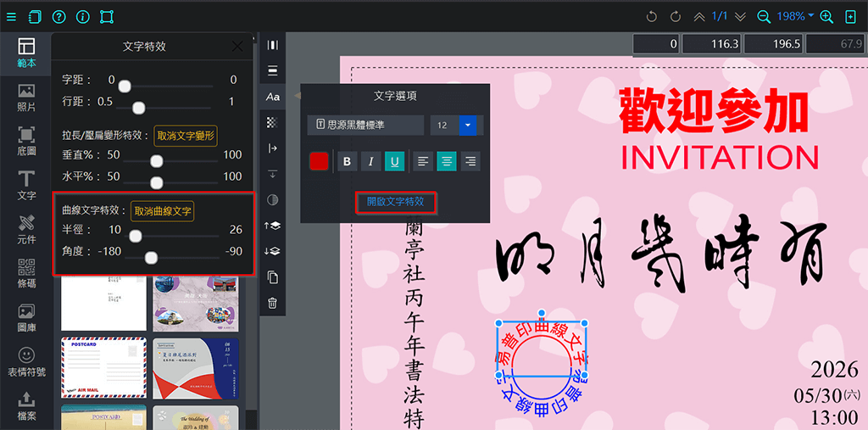Screen dimensions: 868x430
Task: Open the 思源黑體標準 font selector
Action: (x=365, y=126)
